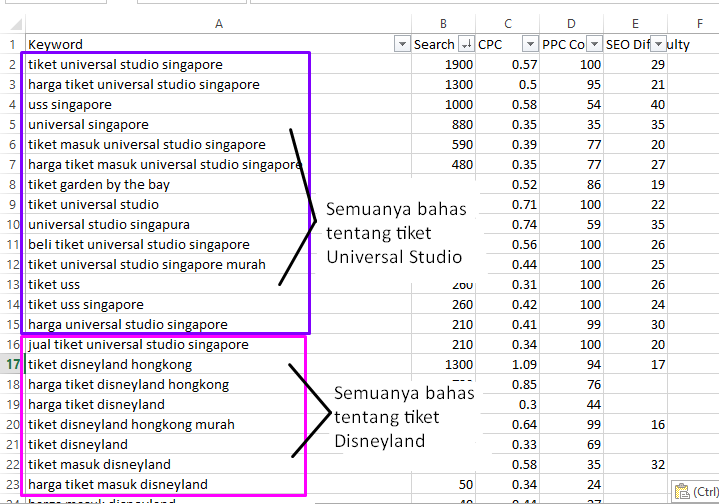Select row 17 header
This screenshot has width=719, height=504.
(x=12, y=365)
